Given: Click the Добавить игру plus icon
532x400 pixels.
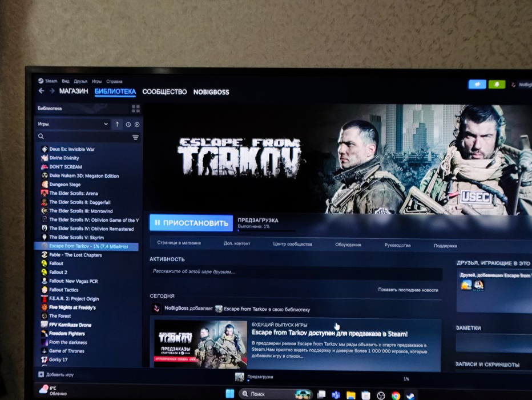Looking at the screenshot, I should 41,374.
